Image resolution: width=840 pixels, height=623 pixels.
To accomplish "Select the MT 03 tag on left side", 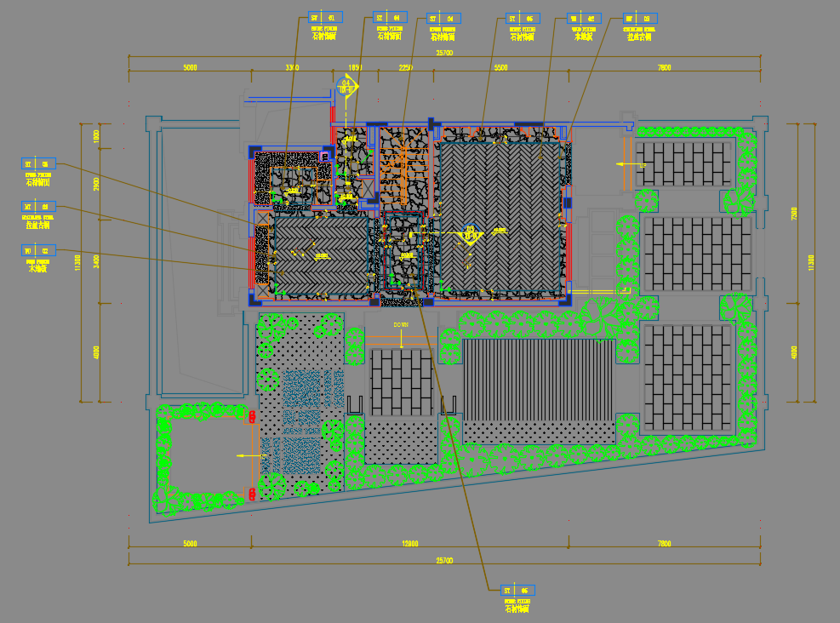I will coord(38,206).
